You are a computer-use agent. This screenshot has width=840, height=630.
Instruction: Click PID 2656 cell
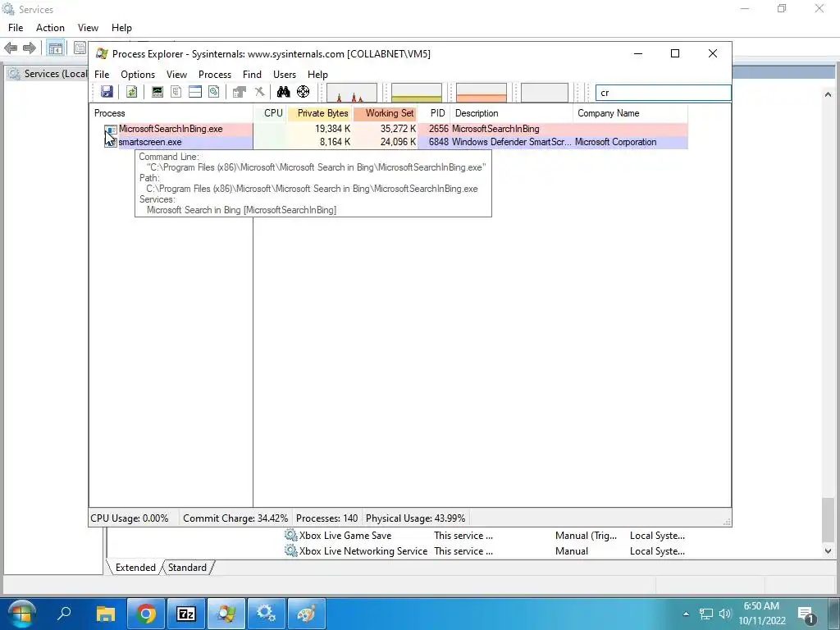tap(439, 129)
